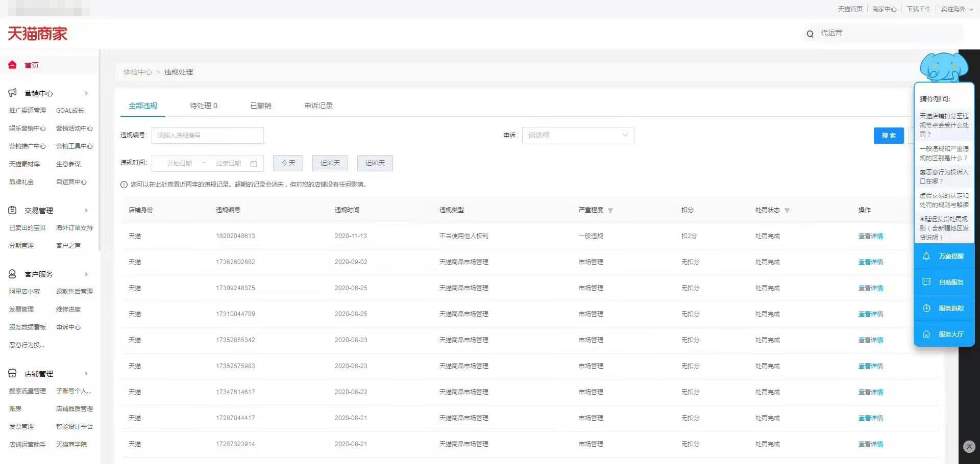Click the 交易管理 clipboard icon
The height and width of the screenshot is (464, 980).
click(12, 210)
